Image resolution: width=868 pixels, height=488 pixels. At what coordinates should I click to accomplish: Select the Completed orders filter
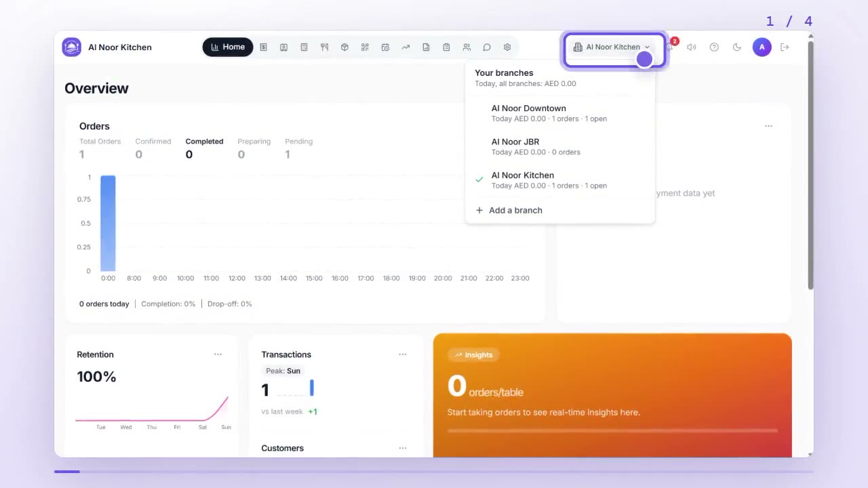(204, 148)
